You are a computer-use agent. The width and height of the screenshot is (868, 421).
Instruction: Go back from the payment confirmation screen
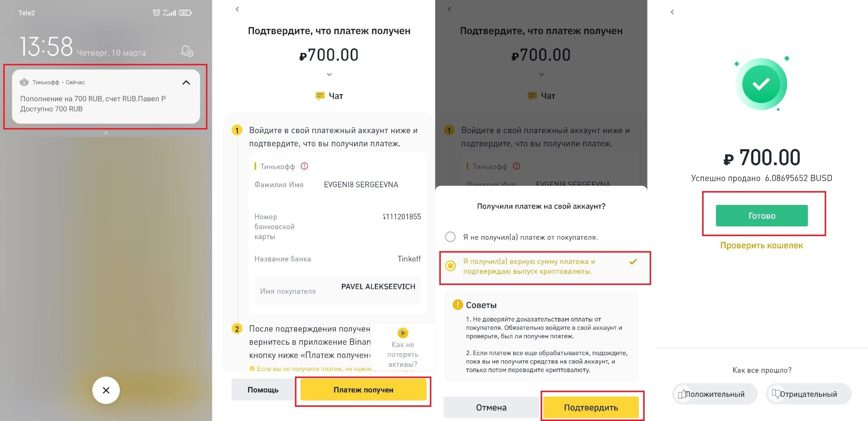tap(237, 9)
